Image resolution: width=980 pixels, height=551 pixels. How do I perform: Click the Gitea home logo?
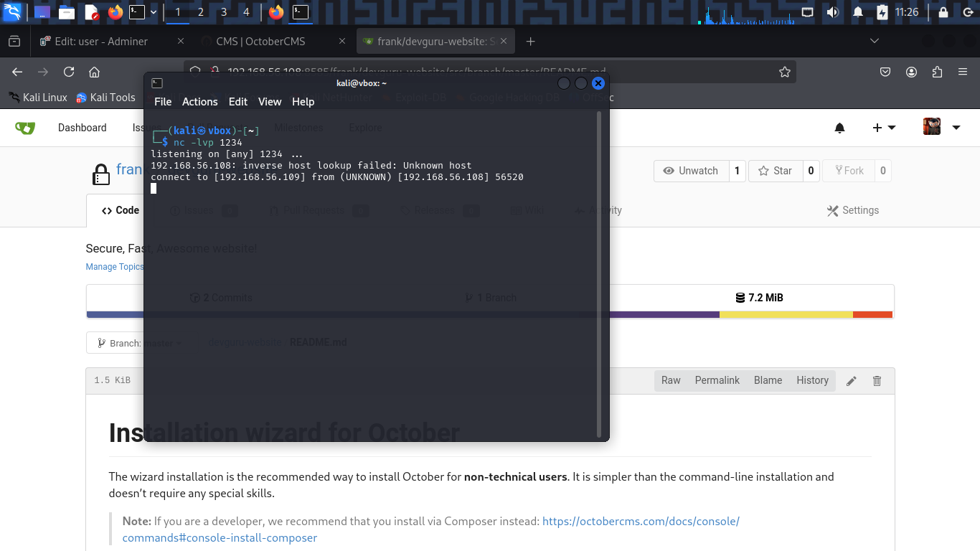pos(25,128)
